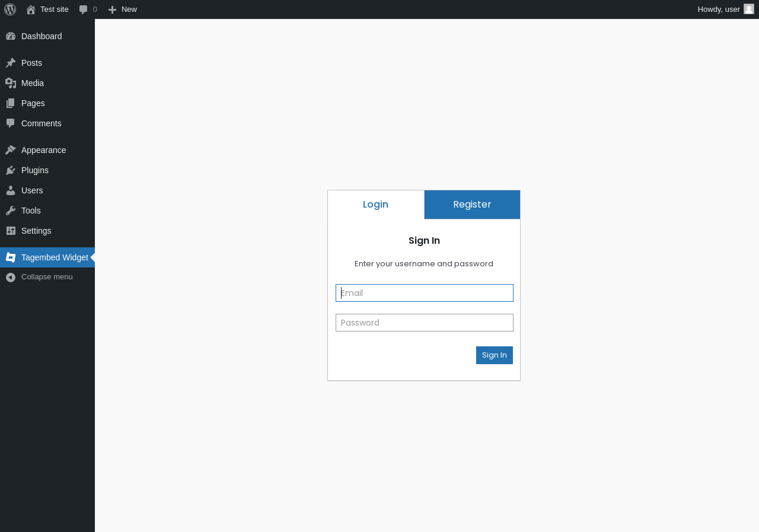
Task: Click the Plugins plug icon
Action: point(11,170)
